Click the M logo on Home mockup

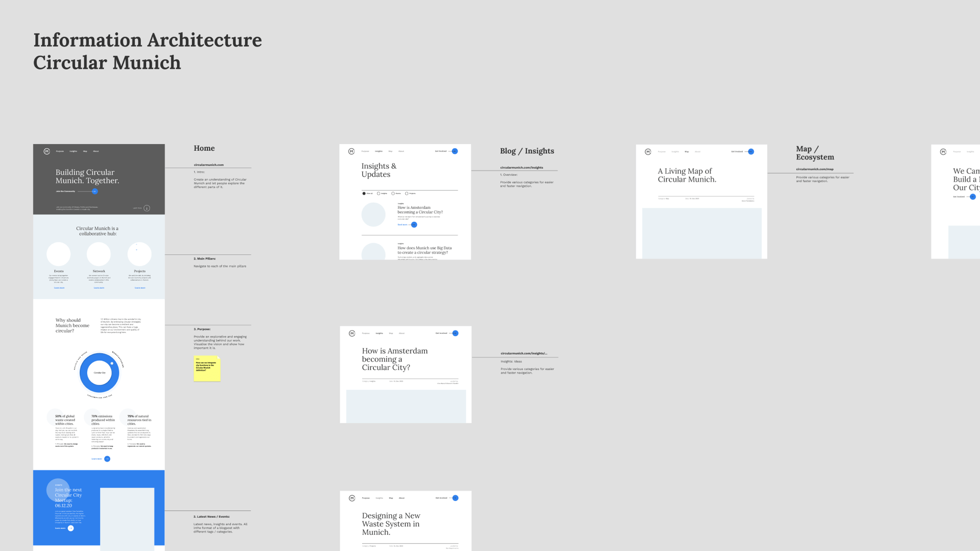pos(47,151)
